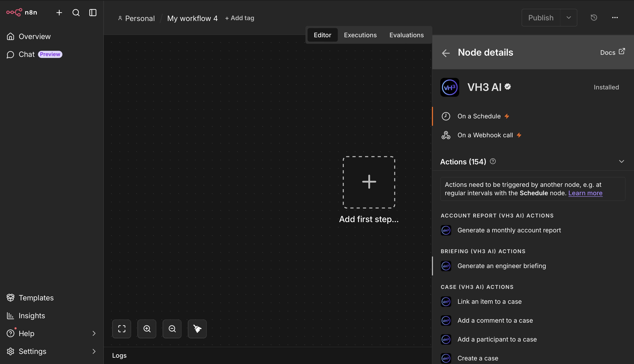Select the Create a case action
634x364 pixels.
pyautogui.click(x=533, y=358)
